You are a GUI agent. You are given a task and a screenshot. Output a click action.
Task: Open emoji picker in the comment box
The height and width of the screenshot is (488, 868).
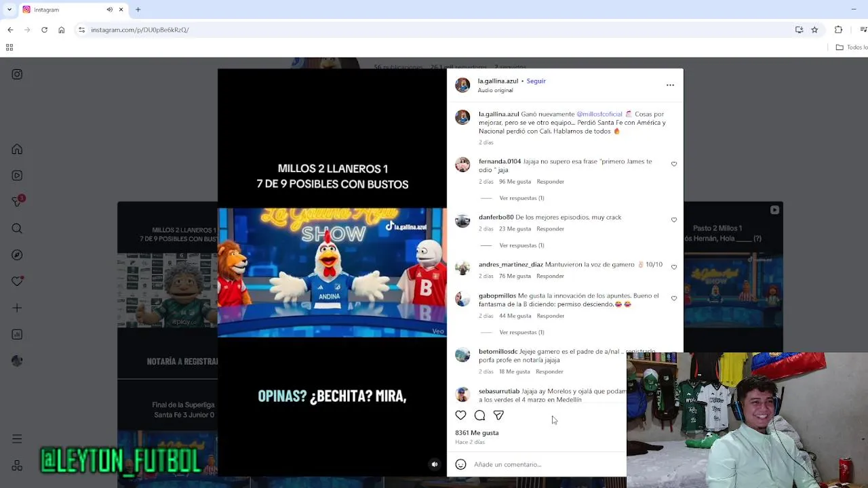pyautogui.click(x=460, y=464)
